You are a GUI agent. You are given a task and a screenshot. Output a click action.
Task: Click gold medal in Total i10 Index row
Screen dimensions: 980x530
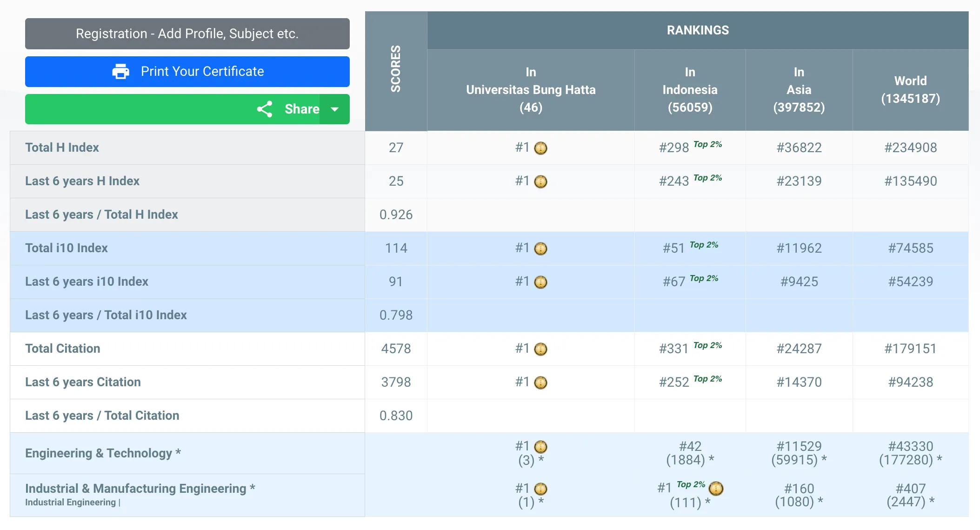540,249
